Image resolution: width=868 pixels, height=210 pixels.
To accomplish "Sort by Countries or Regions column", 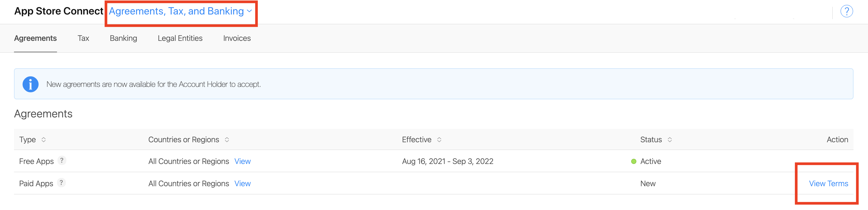I will (227, 140).
